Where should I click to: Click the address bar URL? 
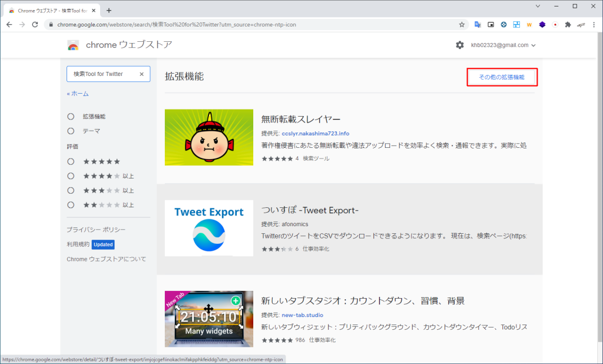click(177, 24)
